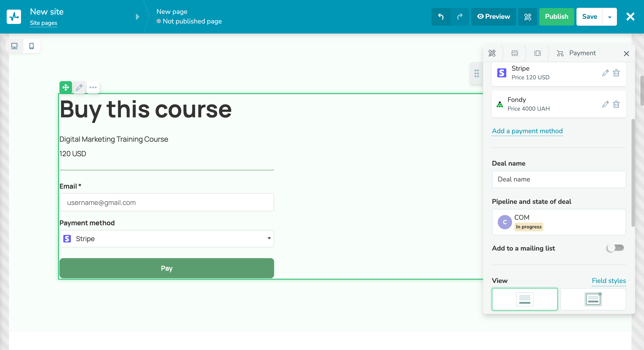This screenshot has height=350, width=644.
Task: Edit the Stripe payment method
Action: (x=605, y=73)
